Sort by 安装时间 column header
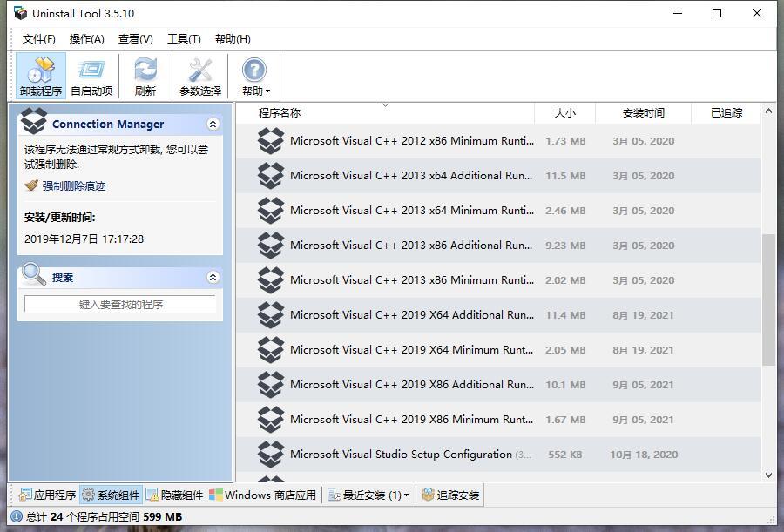This screenshot has height=532, width=784. [x=644, y=113]
